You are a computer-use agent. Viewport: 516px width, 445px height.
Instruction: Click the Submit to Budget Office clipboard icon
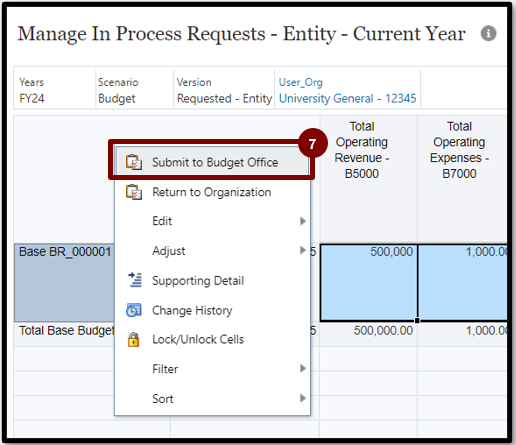pyautogui.click(x=134, y=162)
